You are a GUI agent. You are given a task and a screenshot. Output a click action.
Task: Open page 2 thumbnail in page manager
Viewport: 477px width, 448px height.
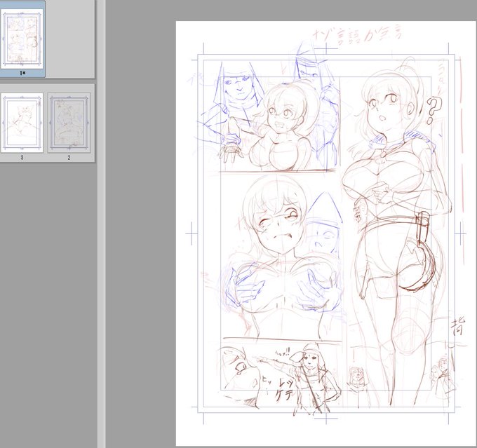[69, 123]
